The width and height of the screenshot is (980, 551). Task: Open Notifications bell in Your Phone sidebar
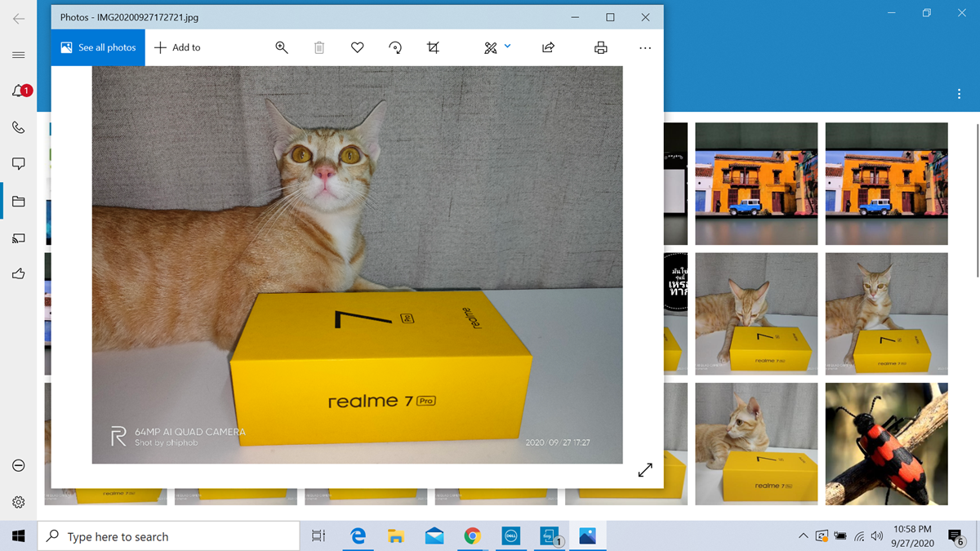click(x=19, y=91)
